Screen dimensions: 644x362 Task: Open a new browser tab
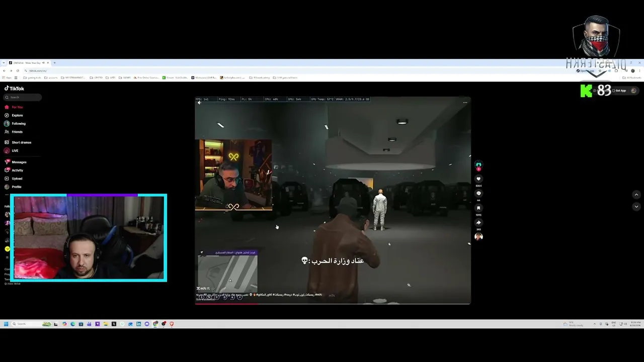click(54, 63)
